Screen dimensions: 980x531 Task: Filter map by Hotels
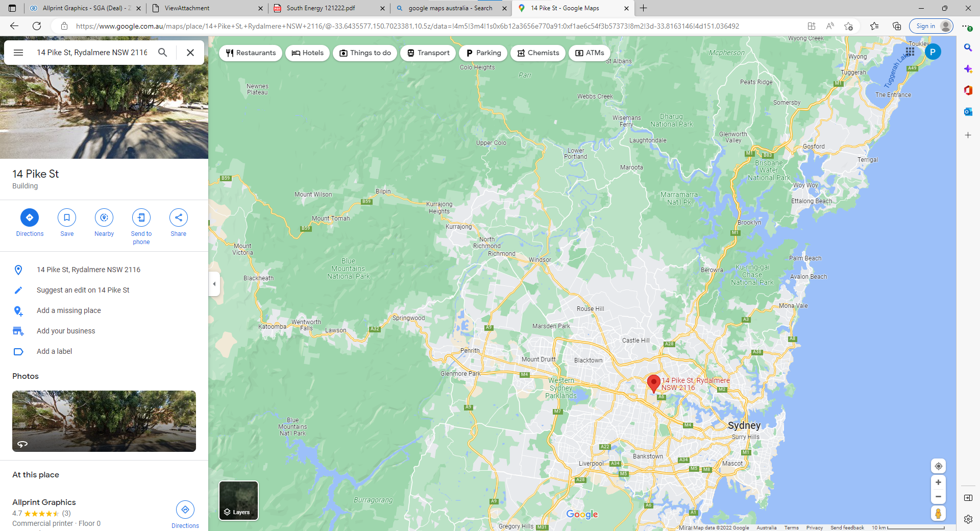click(307, 53)
